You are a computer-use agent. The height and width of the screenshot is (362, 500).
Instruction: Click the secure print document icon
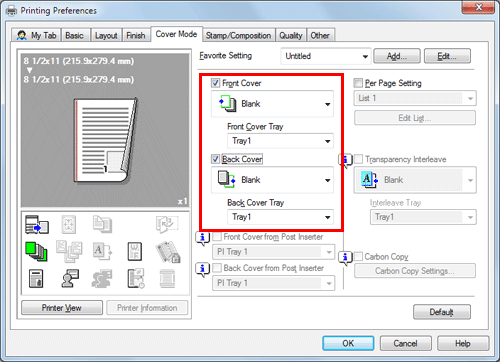point(36,279)
